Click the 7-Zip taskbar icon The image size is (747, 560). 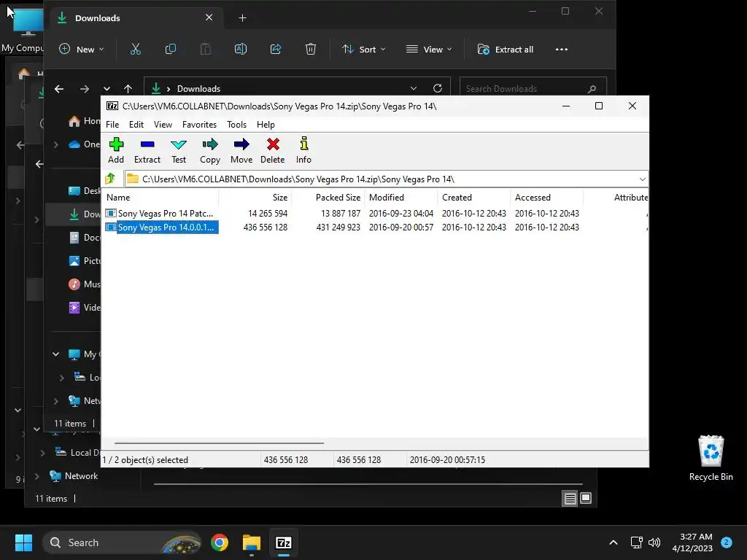point(284,542)
